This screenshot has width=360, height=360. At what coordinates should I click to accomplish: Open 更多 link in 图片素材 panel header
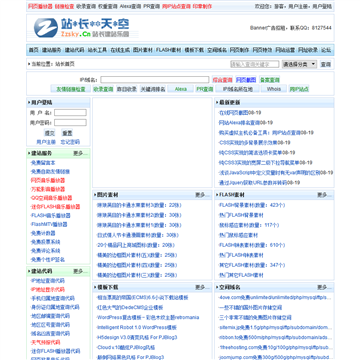203,195
